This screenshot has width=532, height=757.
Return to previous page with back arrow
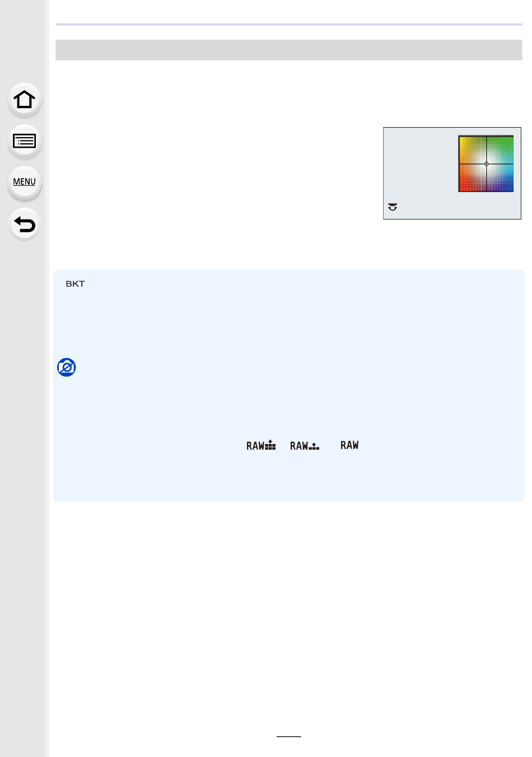tap(24, 224)
